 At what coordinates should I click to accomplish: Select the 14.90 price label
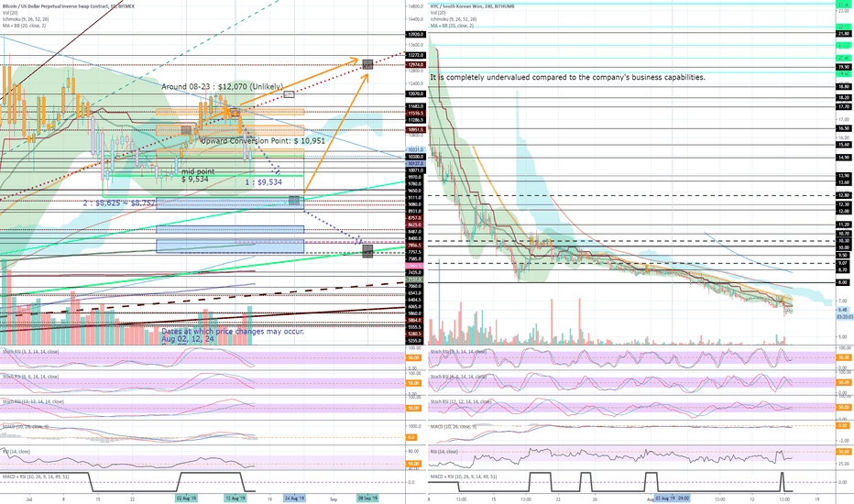844,158
